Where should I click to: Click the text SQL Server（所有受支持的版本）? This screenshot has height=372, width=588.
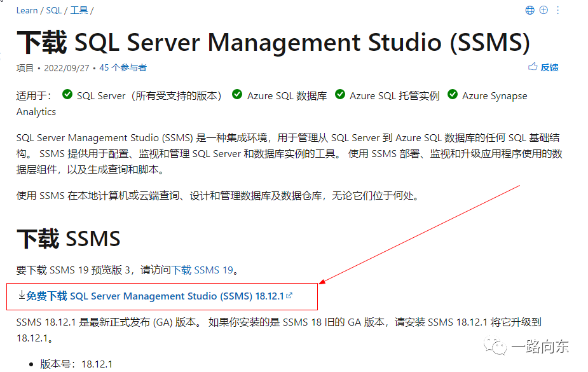tap(149, 95)
